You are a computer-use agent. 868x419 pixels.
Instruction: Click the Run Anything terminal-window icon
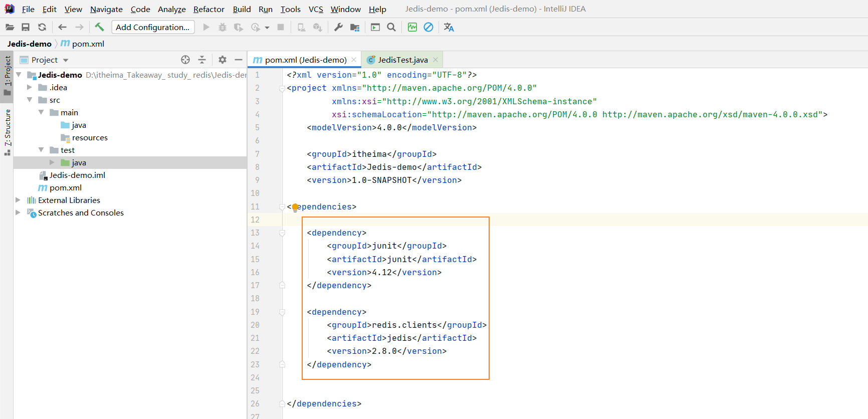pyautogui.click(x=375, y=27)
